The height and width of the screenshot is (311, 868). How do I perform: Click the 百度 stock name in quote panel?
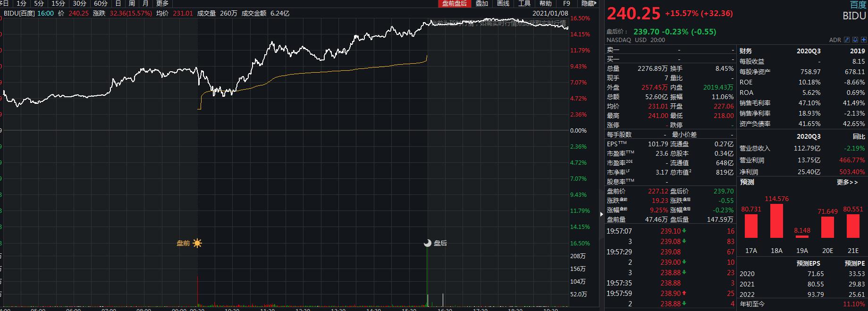(x=858, y=5)
